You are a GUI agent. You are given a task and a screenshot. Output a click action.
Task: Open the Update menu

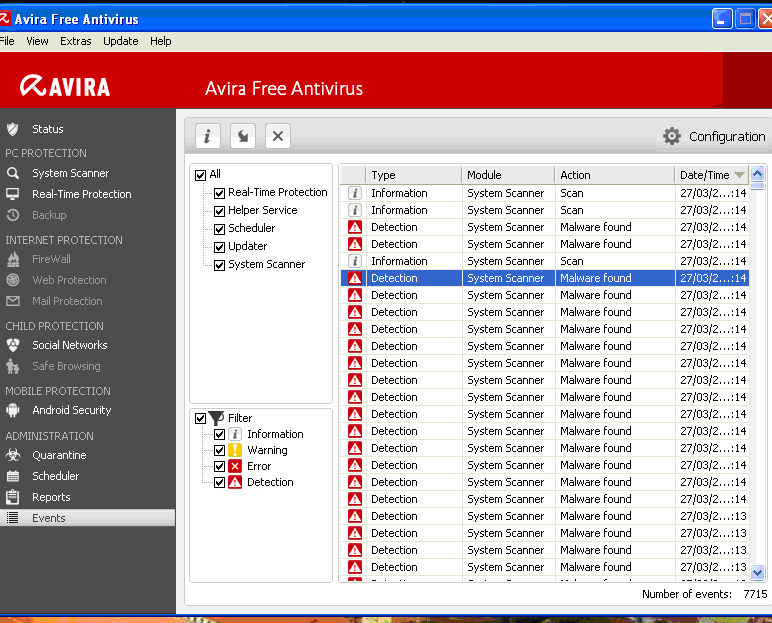[x=121, y=41]
